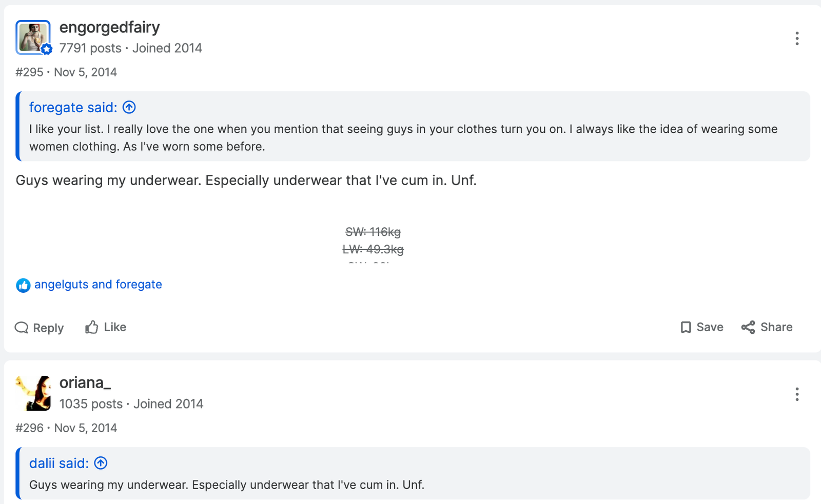Open post permalink #296
821x504 pixels.
pos(29,428)
